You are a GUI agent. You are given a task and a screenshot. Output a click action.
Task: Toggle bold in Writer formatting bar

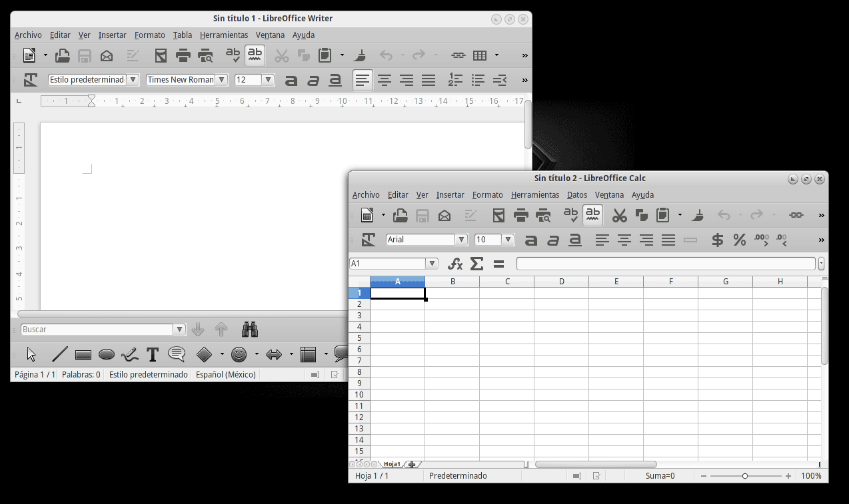(x=291, y=81)
